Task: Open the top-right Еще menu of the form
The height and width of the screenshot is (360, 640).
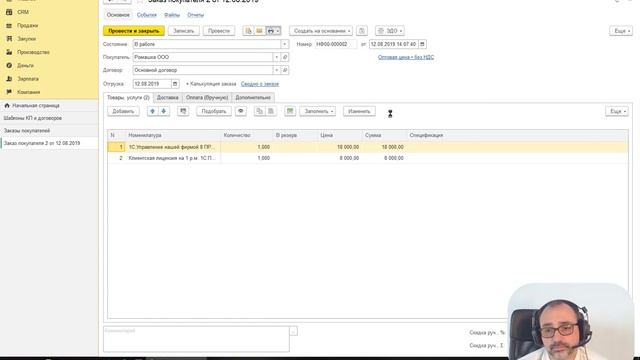Action: click(621, 31)
